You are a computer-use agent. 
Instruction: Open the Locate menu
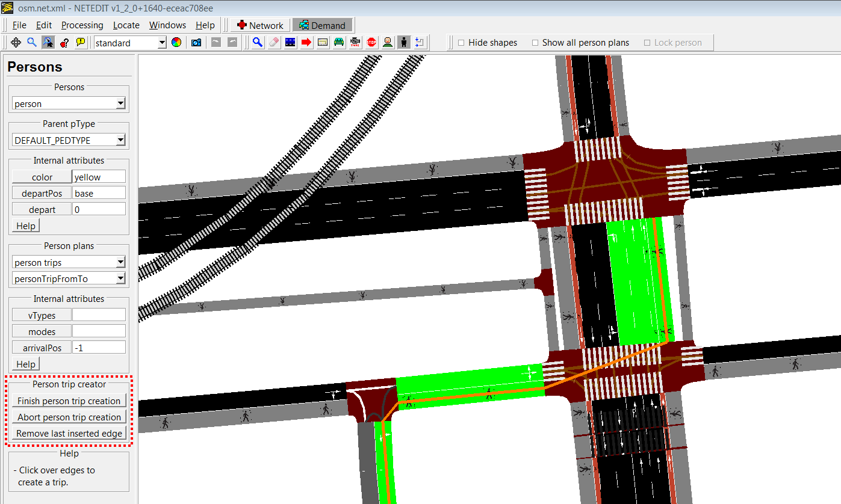[126, 25]
